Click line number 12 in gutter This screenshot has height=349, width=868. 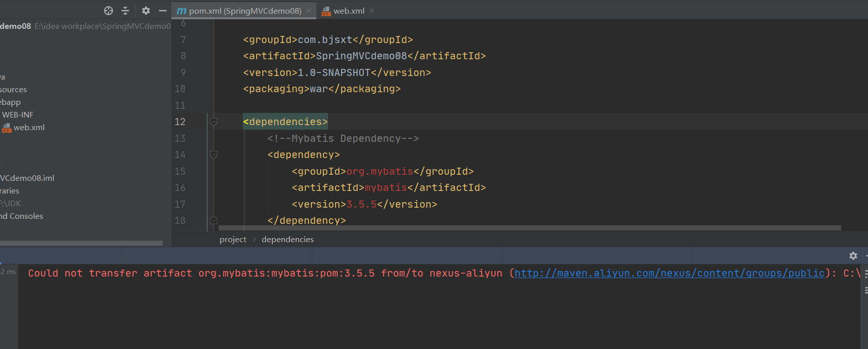click(x=180, y=122)
